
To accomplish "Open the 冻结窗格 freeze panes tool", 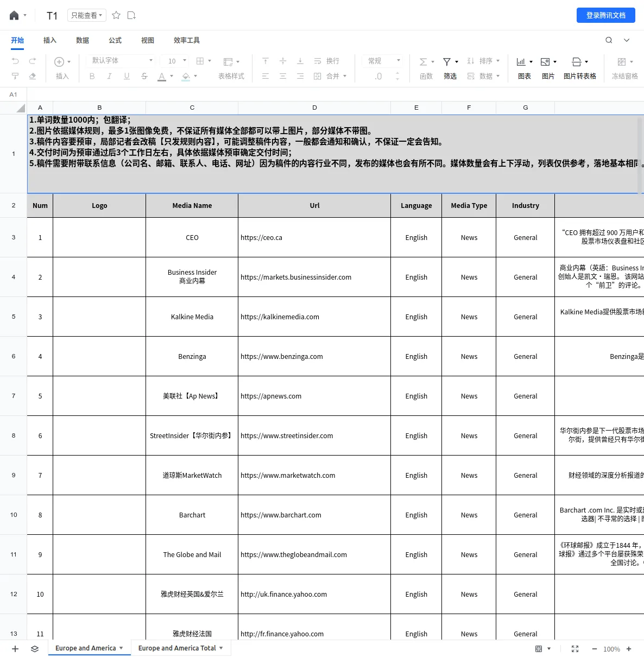I will coord(625,68).
